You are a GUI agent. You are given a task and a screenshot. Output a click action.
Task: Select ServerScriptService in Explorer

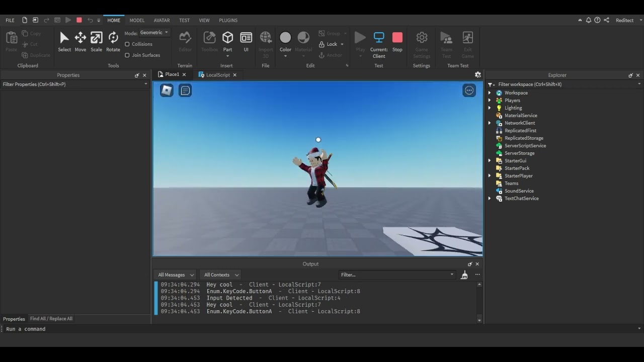525,146
